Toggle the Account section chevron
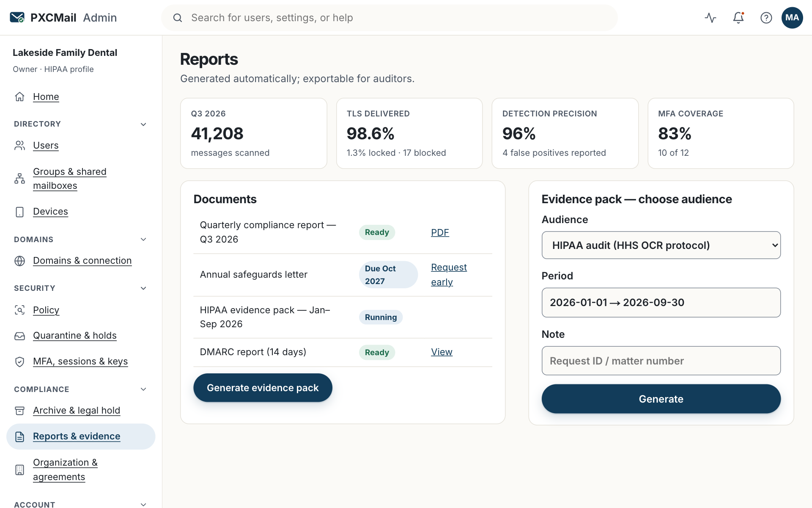This screenshot has width=812, height=508. [x=143, y=504]
